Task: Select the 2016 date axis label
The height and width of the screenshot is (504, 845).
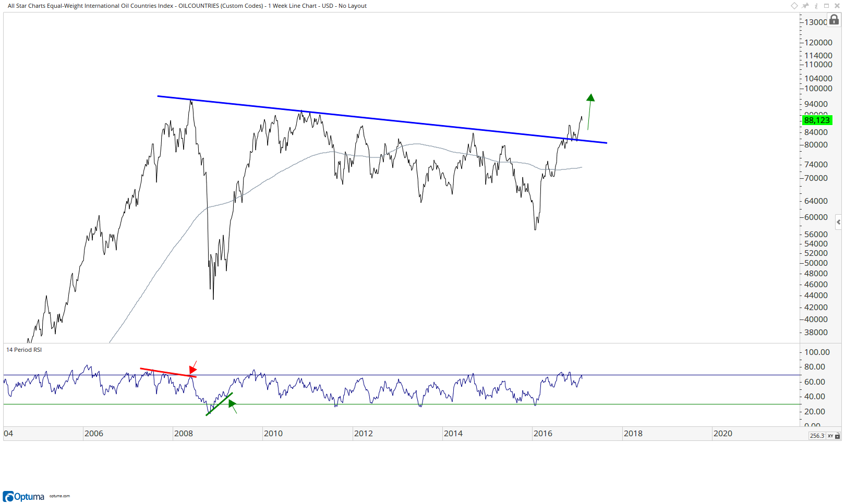Action: click(543, 434)
